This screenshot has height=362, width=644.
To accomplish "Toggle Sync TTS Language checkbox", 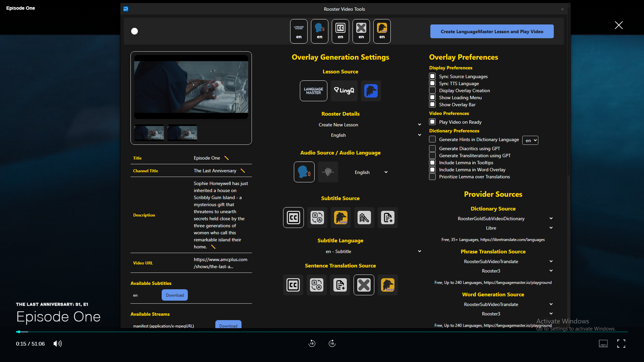I will [432, 83].
